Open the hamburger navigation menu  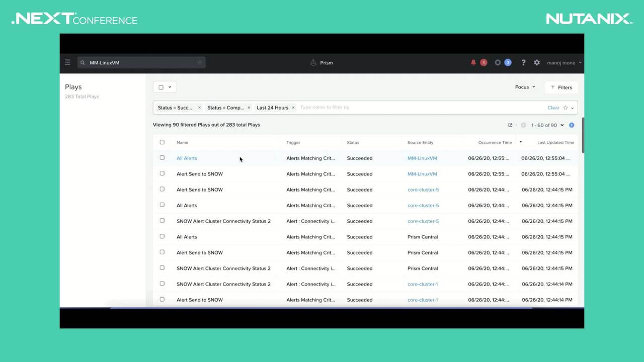(67, 62)
